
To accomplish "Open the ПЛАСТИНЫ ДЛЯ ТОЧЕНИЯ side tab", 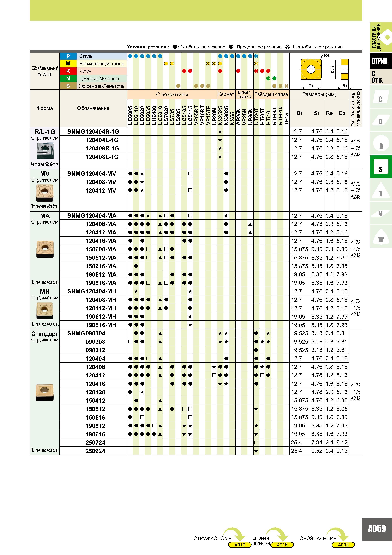I will click(381, 37).
